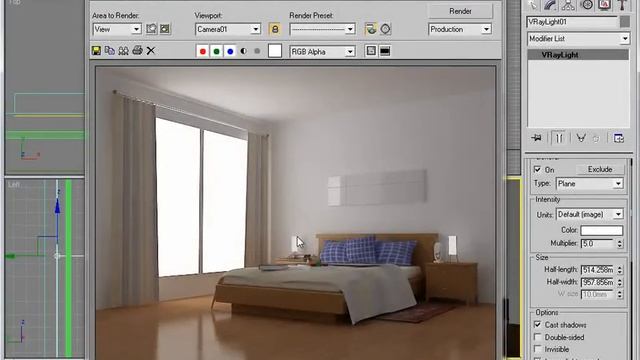Select VRayLight in the modifier stack
Screen dimensions: 640x360
click(578, 55)
